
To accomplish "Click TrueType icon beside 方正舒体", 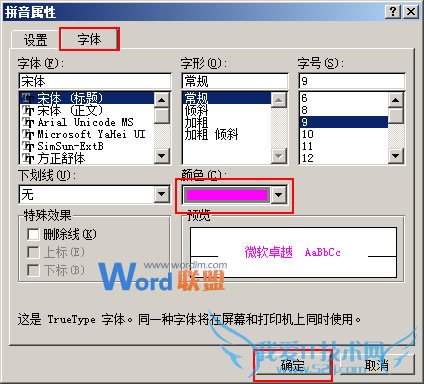I will click(28, 158).
